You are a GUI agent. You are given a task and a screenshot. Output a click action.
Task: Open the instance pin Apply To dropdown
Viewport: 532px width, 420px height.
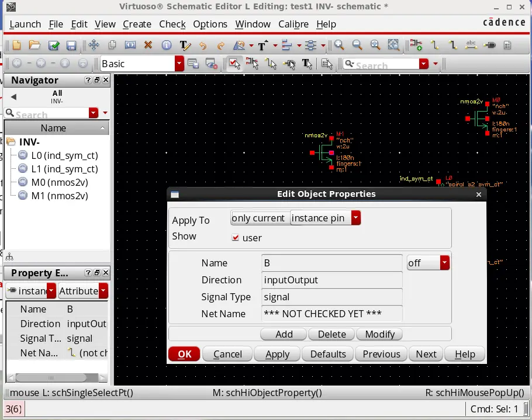tap(356, 218)
